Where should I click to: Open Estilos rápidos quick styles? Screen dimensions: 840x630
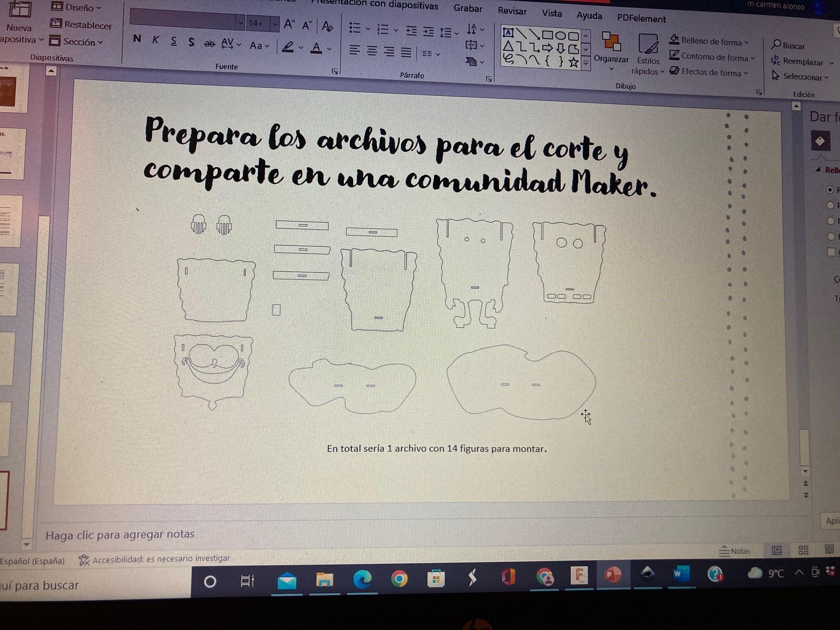(648, 54)
